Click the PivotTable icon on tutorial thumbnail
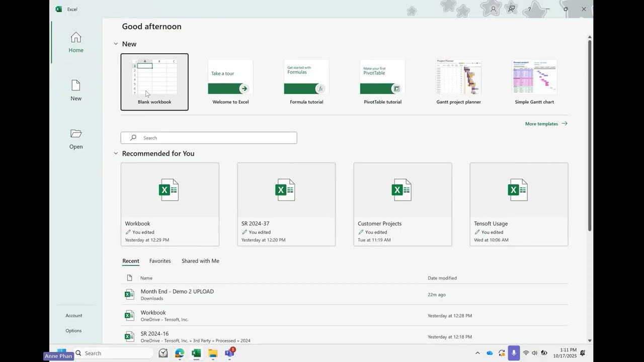Viewport: 644px width, 362px height. (396, 88)
